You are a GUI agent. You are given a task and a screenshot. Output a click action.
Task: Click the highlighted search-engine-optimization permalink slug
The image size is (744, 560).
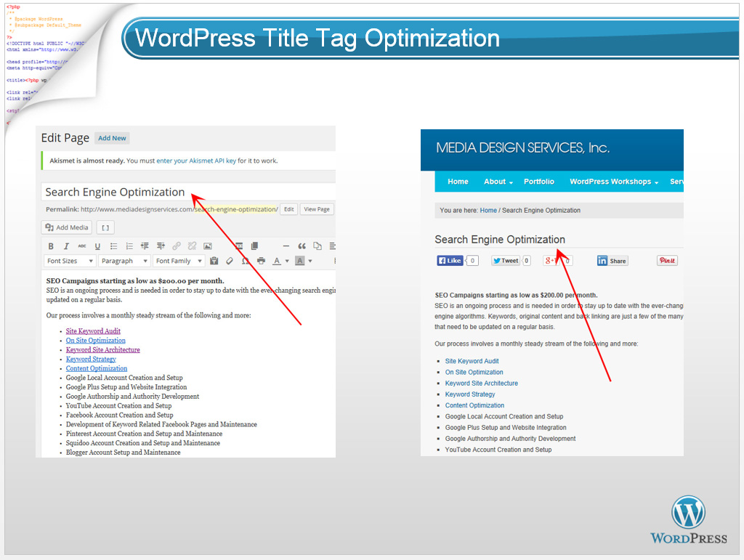[236, 209]
